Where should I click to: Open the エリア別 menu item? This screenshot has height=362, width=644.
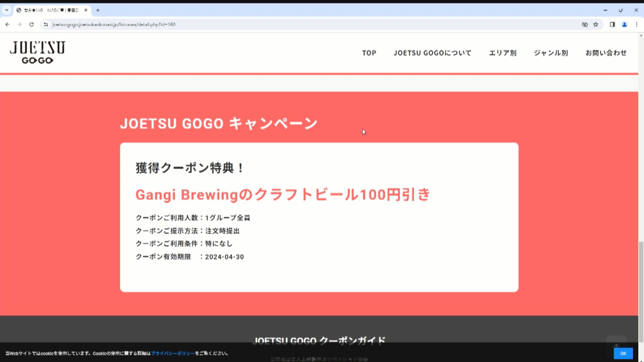point(503,53)
